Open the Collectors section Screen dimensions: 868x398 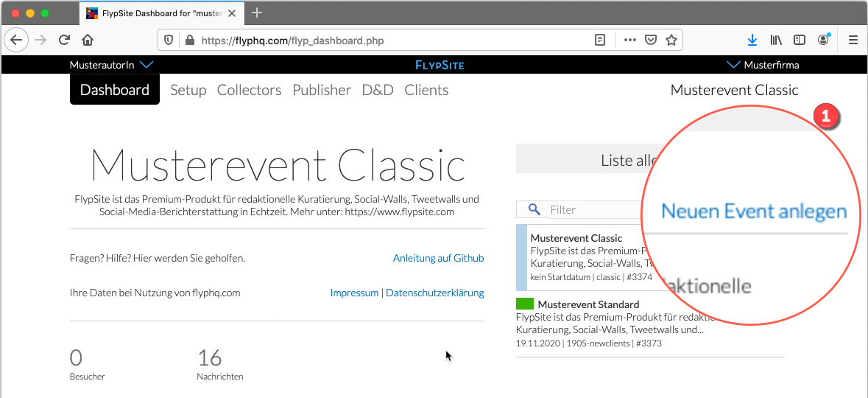[249, 90]
